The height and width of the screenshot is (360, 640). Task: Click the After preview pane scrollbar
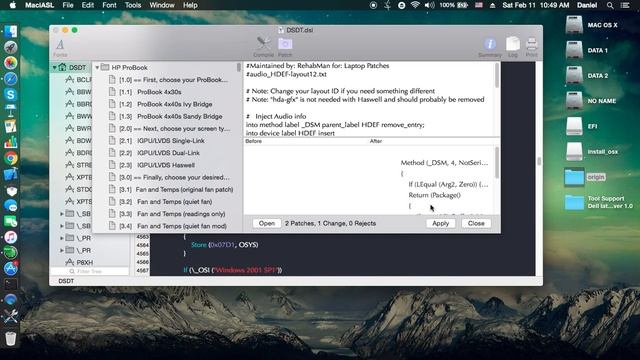[497, 162]
